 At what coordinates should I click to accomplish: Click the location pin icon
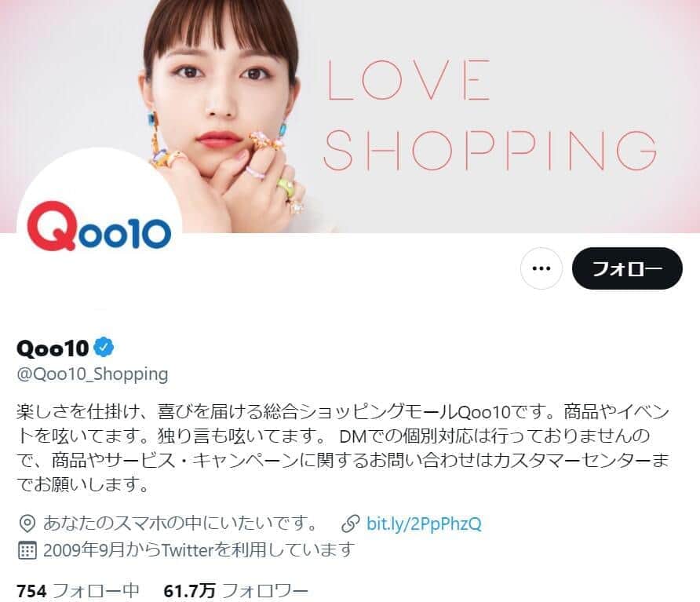pyautogui.click(x=27, y=524)
